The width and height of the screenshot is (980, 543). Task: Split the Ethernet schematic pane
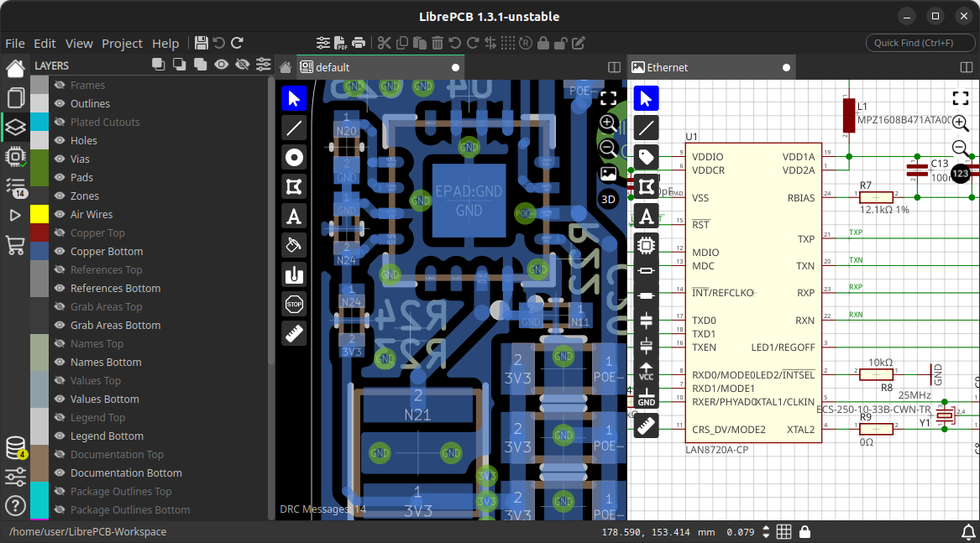click(x=967, y=67)
